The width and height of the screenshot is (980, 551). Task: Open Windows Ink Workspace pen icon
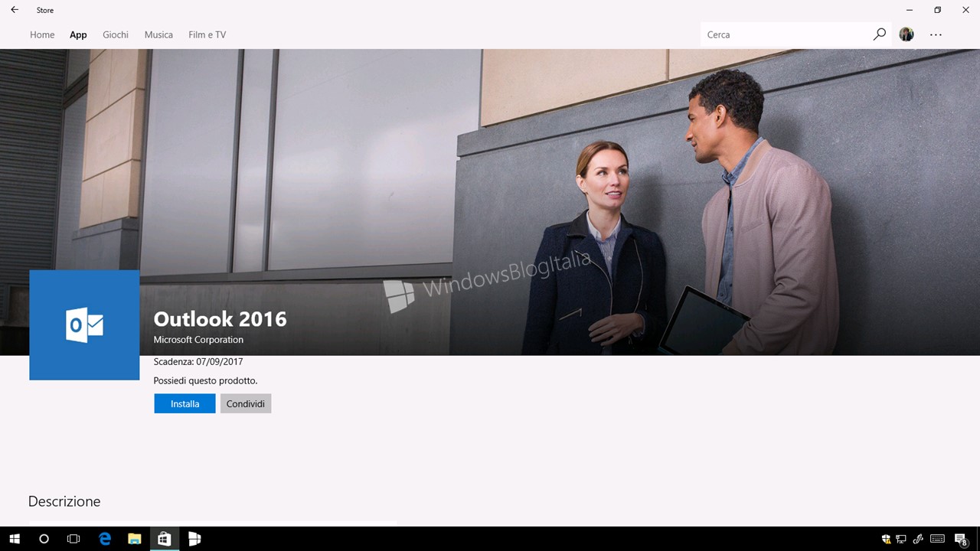917,539
